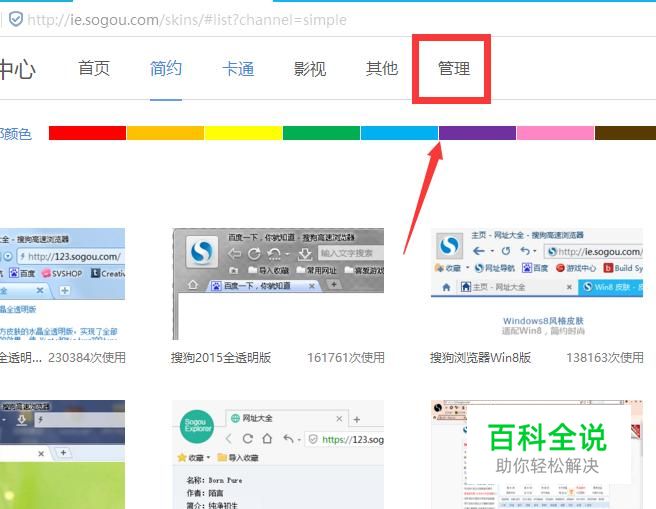The height and width of the screenshot is (509, 656).
Task: Open the 管理 tab
Action: (x=454, y=68)
